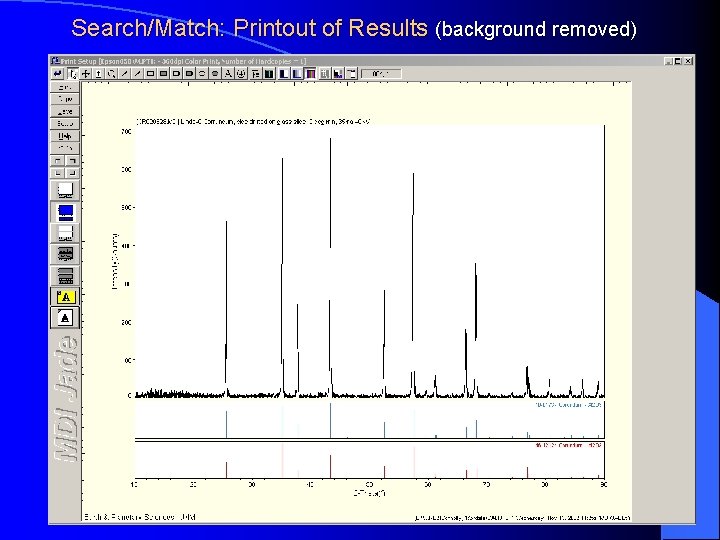Image resolution: width=720 pixels, height=540 pixels.
Task: Select the thick line drawing tool
Action: [x=137, y=73]
